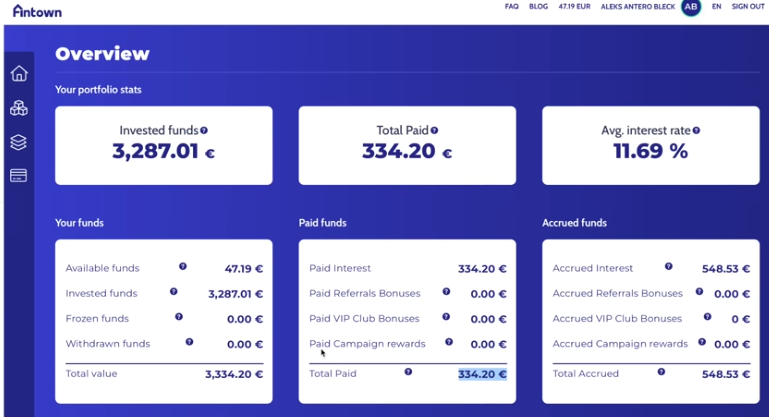This screenshot has width=769, height=417.
Task: Click help icon beside Paid Campaign rewards
Action: (449, 342)
